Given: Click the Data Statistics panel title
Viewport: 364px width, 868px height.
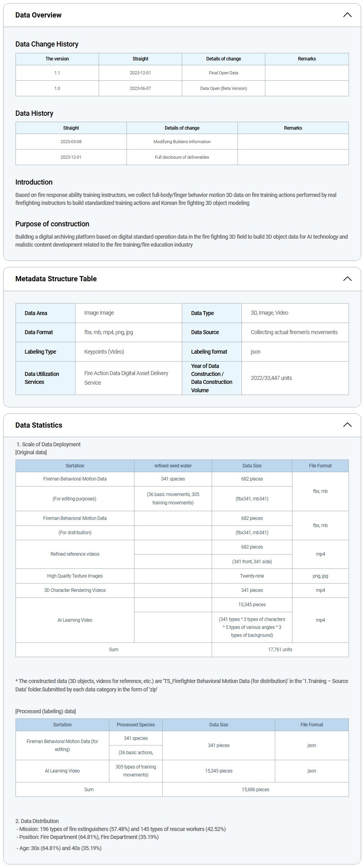Looking at the screenshot, I should [39, 425].
